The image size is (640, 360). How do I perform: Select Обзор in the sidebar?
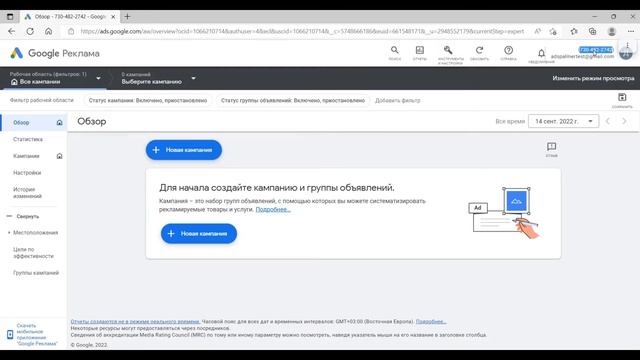[34, 122]
